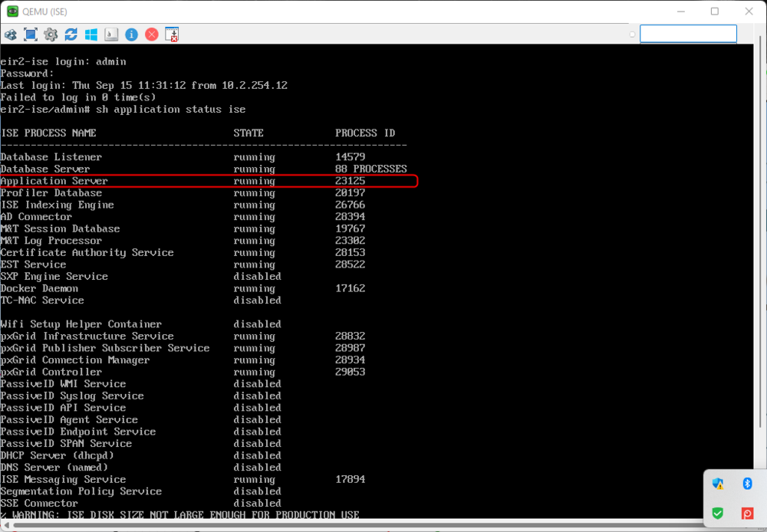Click the keyboard key icon in the toolbar
The image size is (767, 532).
point(111,34)
